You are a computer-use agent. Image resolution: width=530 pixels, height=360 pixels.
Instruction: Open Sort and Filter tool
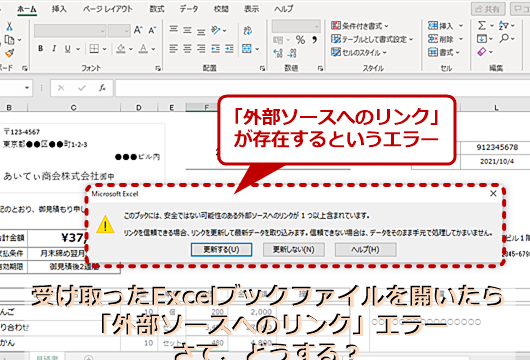[504, 25]
